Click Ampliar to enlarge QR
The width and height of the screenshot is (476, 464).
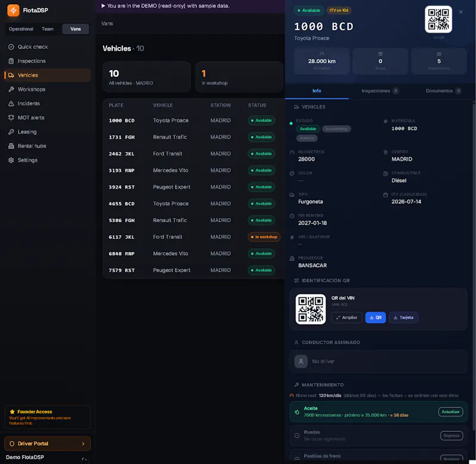347,317
